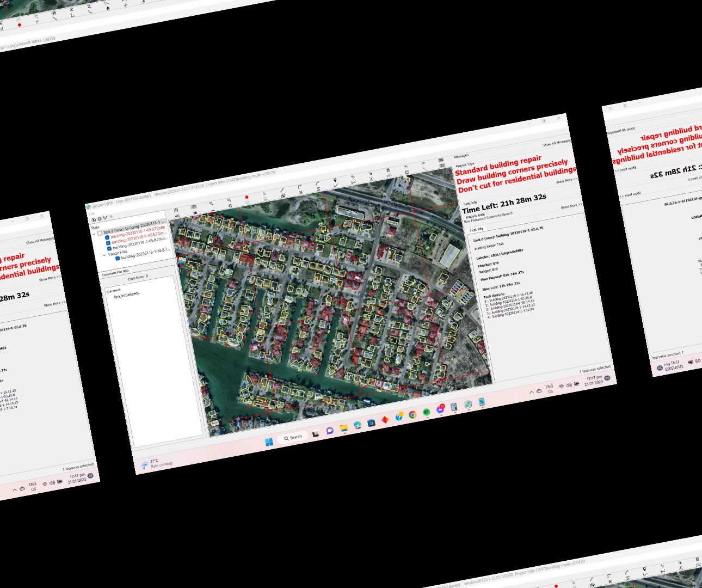Click the undo arrow in center window toolbar
The image size is (702, 588).
[405, 167]
